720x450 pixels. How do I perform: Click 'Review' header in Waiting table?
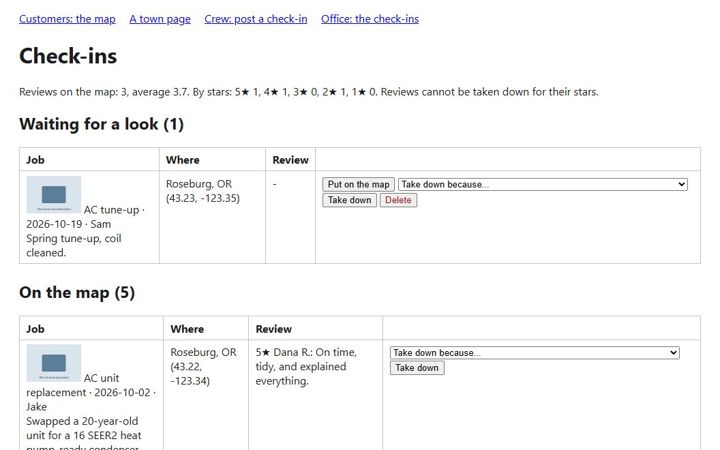[x=290, y=160]
